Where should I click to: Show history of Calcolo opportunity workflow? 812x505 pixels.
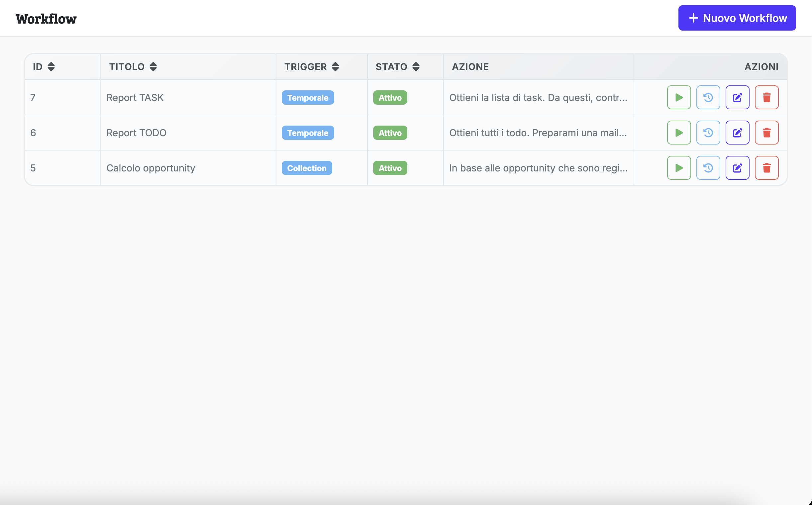708,168
